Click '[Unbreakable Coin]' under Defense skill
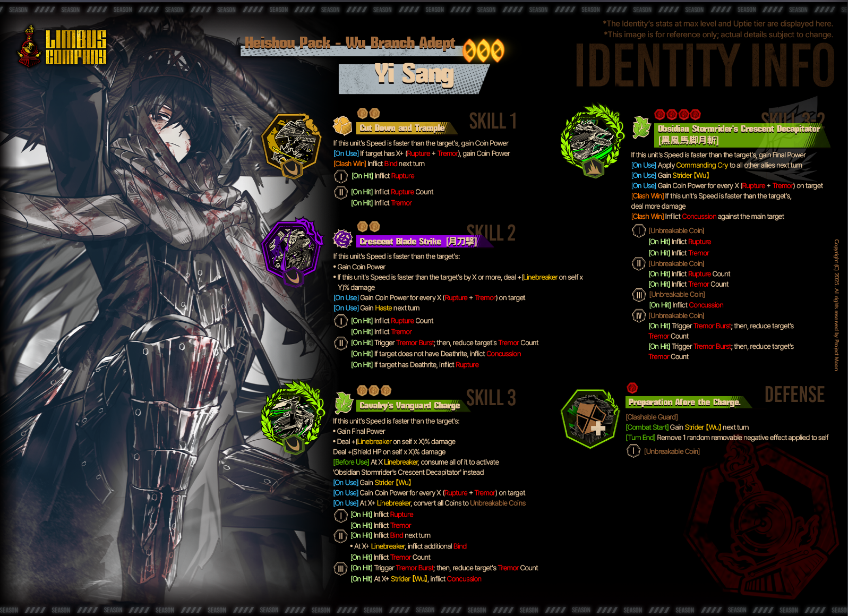 tap(672, 452)
